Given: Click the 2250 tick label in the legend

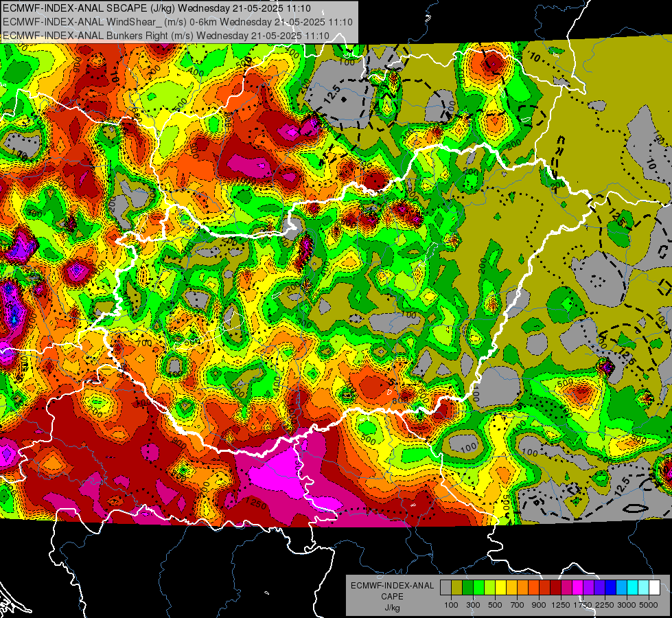Looking at the screenshot, I should click(605, 605).
